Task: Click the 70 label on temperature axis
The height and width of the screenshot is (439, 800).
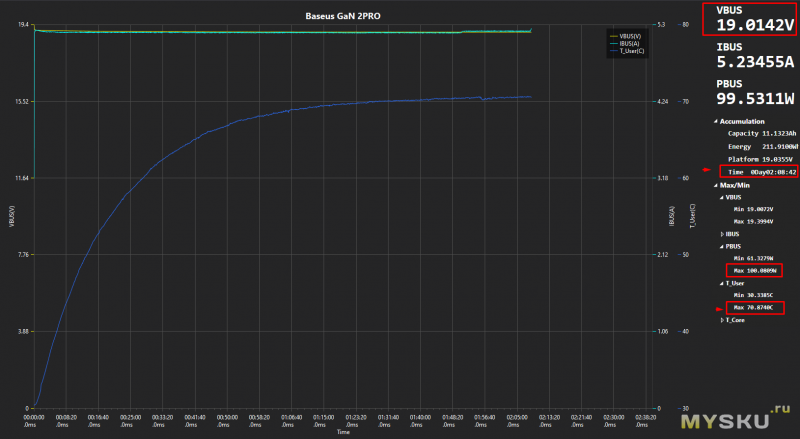Action: pyautogui.click(x=685, y=102)
